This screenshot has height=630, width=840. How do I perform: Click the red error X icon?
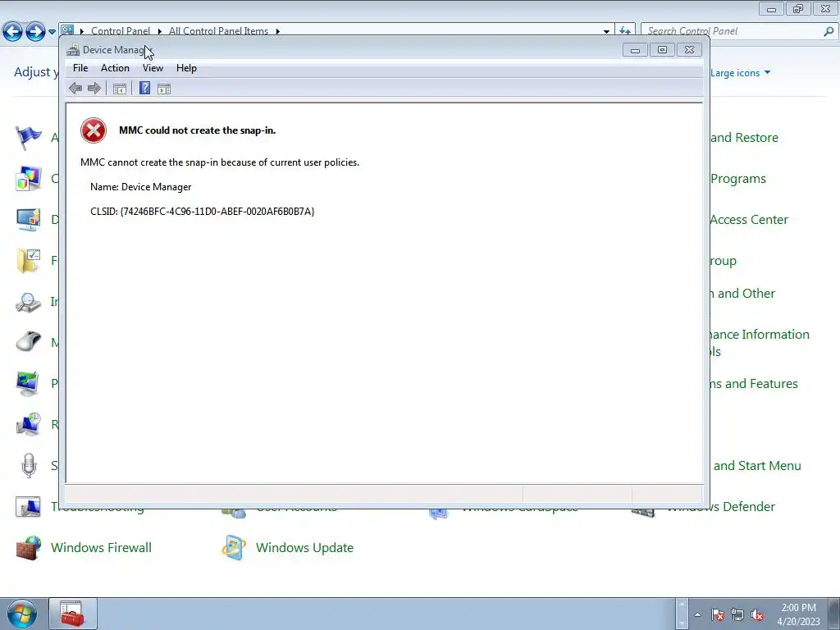tap(94, 130)
